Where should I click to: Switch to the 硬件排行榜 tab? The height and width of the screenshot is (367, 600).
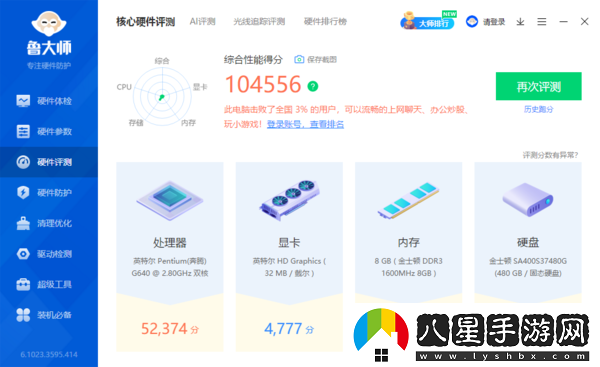point(325,22)
